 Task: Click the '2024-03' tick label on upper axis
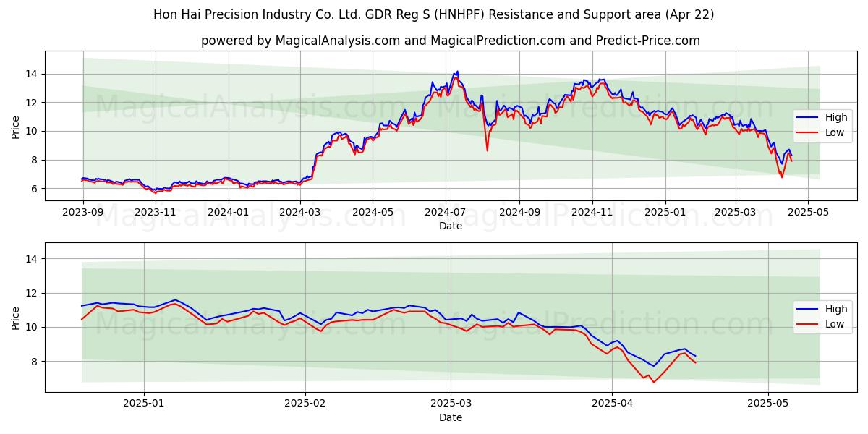[x=300, y=212]
